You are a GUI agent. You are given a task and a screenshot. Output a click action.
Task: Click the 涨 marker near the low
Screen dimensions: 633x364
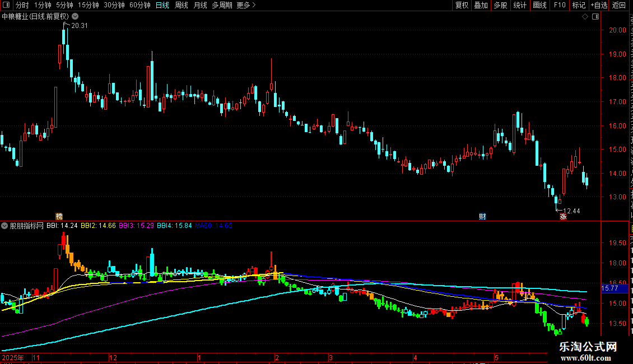[563, 217]
